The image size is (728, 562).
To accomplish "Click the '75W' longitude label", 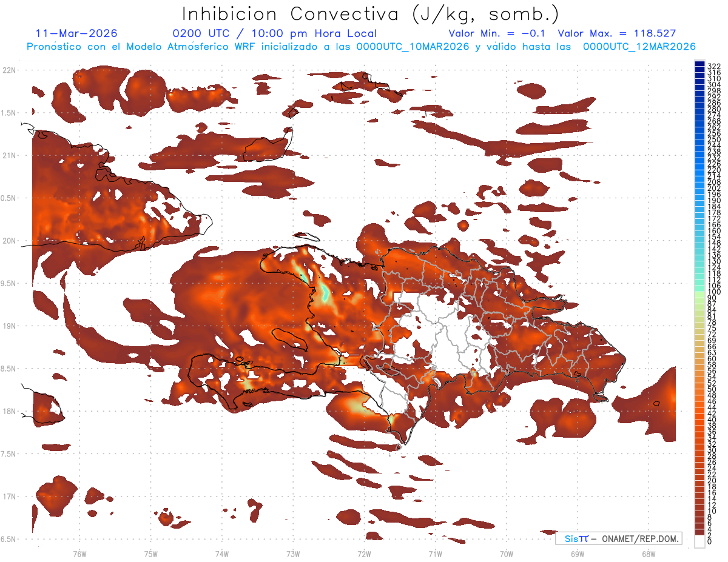I will (x=150, y=554).
